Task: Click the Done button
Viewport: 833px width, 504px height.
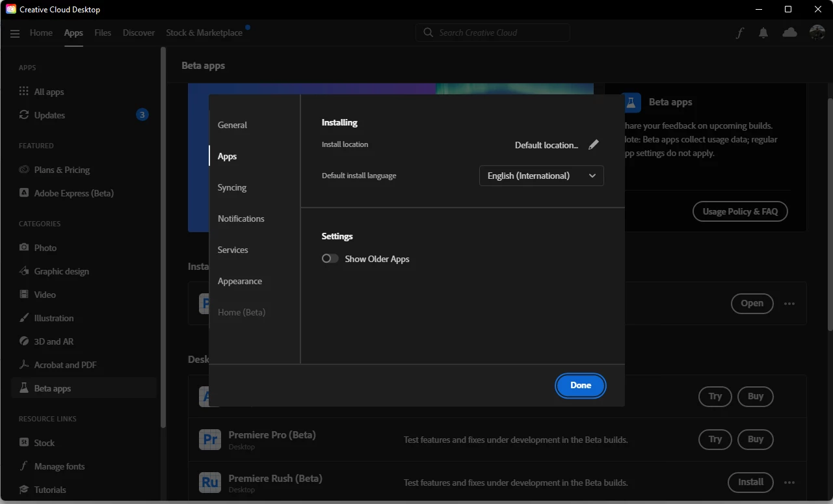Action: tap(581, 385)
